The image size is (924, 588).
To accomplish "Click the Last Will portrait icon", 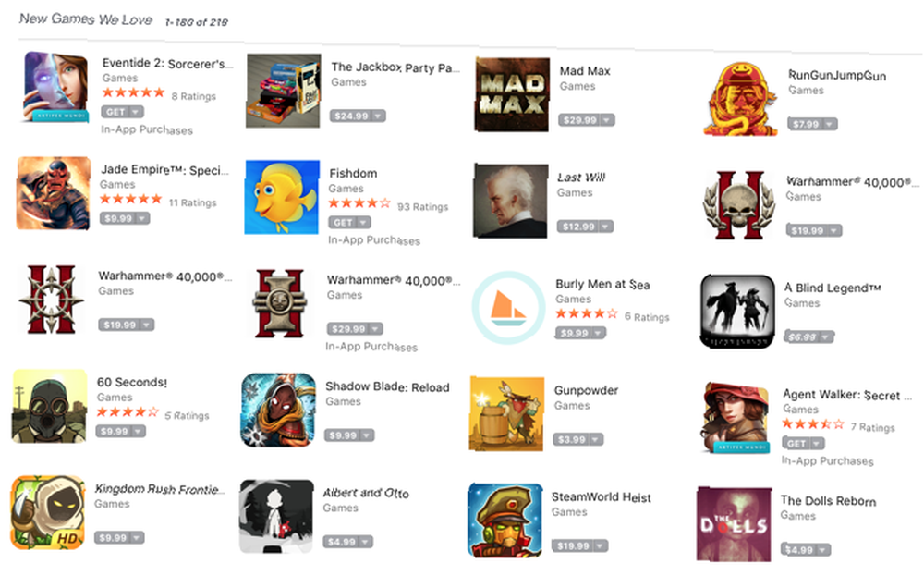I will tap(510, 201).
